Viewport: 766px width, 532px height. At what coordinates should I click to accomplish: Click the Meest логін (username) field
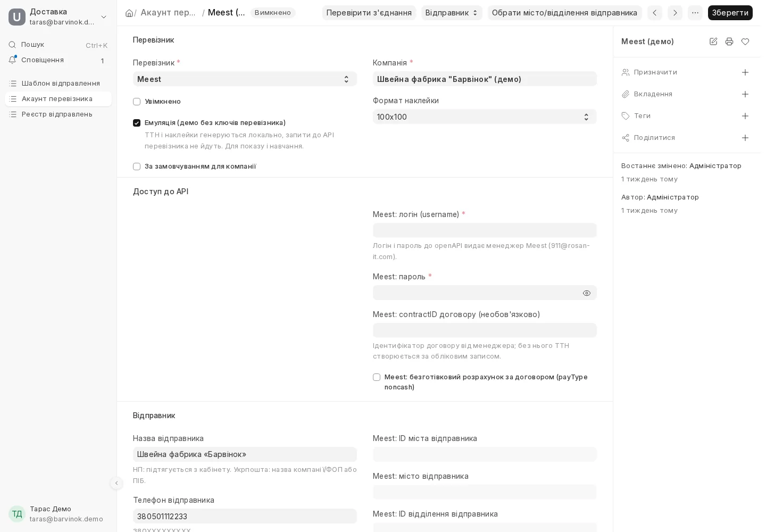point(485,230)
